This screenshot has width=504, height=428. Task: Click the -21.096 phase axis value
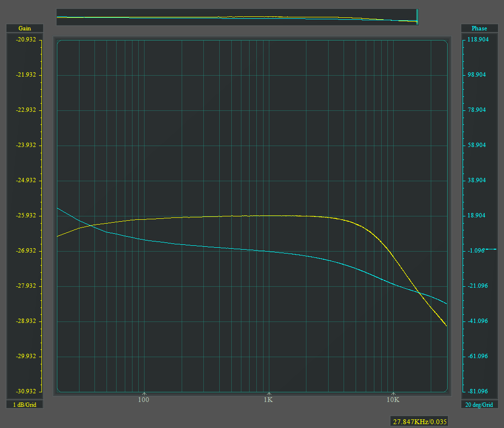[x=477, y=286]
